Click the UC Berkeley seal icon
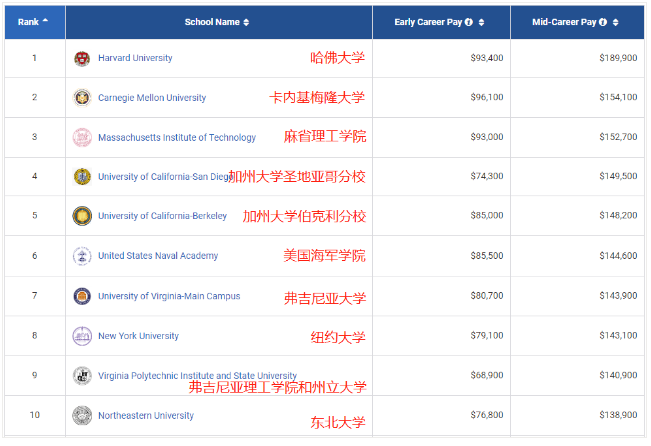The height and width of the screenshot is (446, 651). pos(82,216)
